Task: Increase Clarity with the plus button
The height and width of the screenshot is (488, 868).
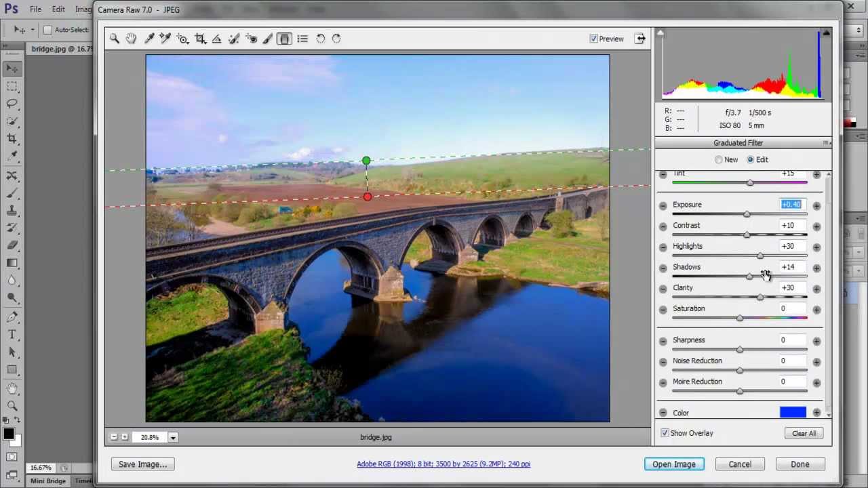Action: click(x=816, y=289)
